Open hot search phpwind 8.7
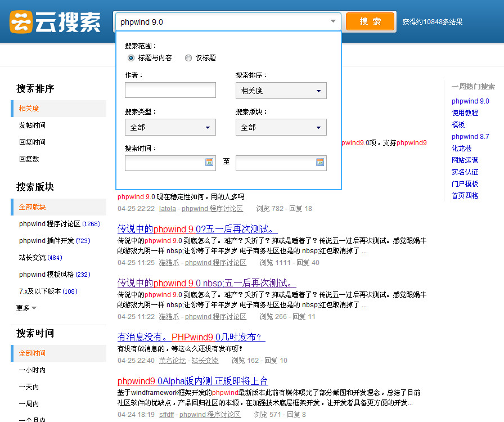This screenshot has width=504, height=422. pos(470,136)
